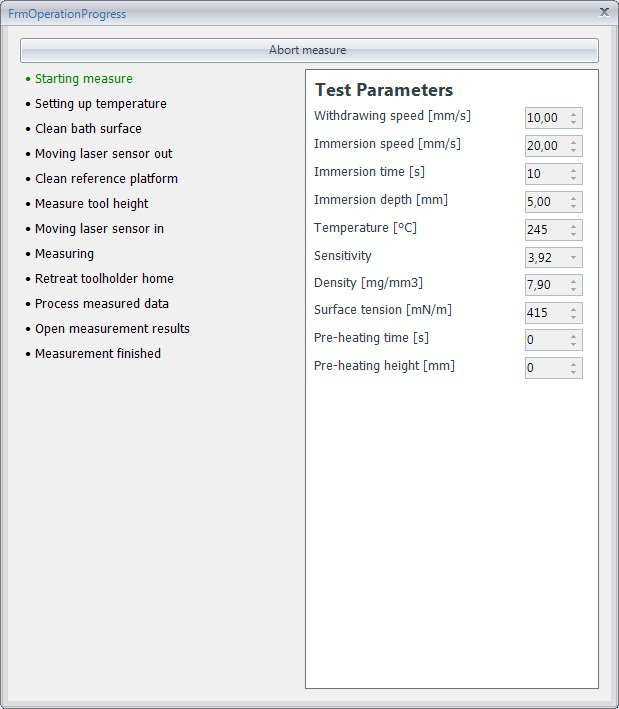Image resolution: width=619 pixels, height=709 pixels.
Task: Click the Open measurement results step
Action: point(112,328)
